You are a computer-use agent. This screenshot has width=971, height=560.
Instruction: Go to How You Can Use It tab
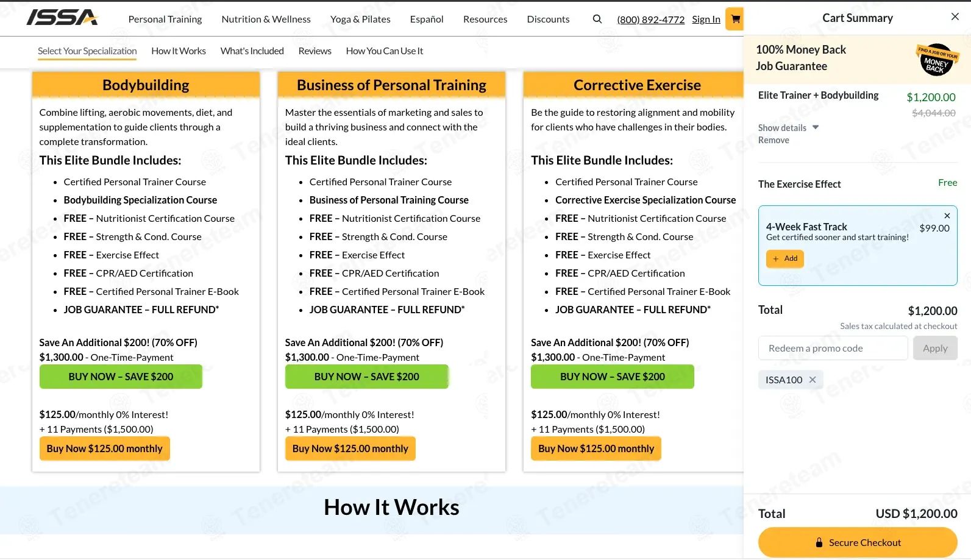384,51
